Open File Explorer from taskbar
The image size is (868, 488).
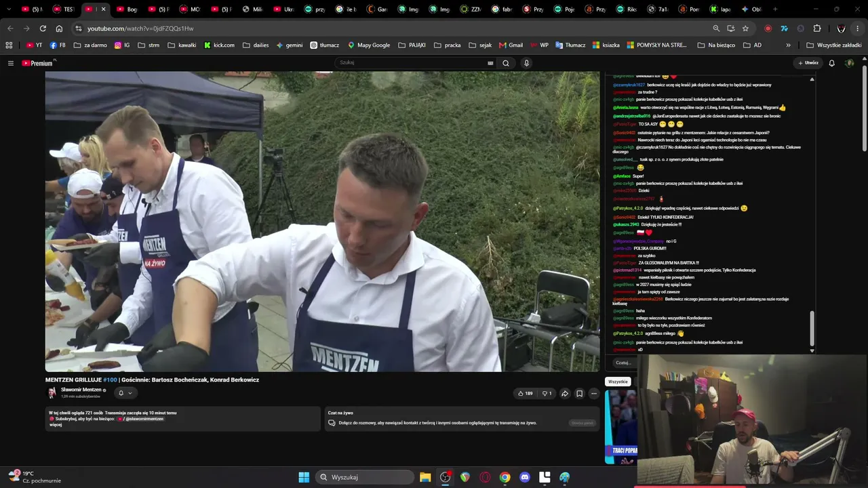[425, 477]
